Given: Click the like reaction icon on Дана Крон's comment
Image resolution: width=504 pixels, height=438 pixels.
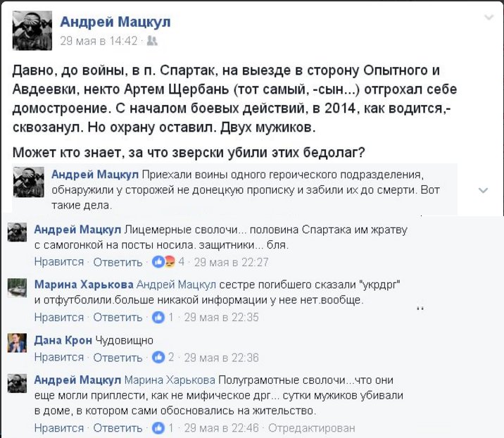Looking at the screenshot, I should tap(158, 357).
